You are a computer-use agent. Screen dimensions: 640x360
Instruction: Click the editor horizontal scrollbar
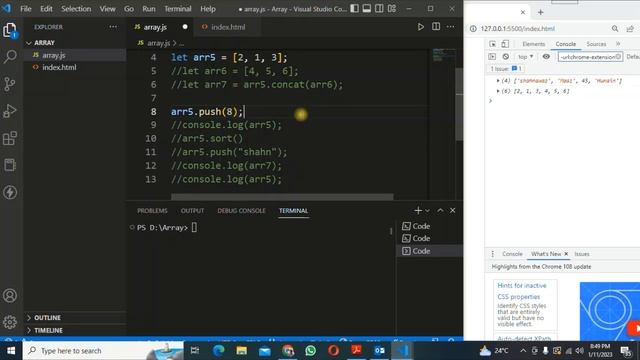pyautogui.click(x=282, y=197)
